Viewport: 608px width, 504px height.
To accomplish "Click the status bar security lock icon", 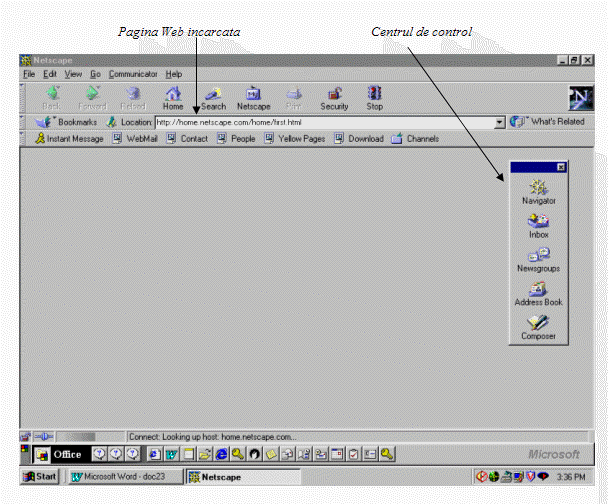I will point(25,437).
